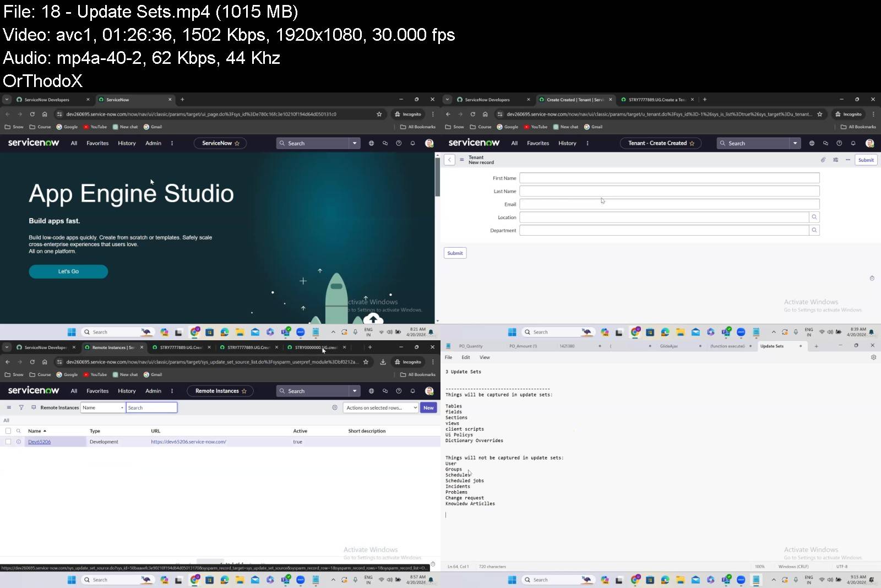Screen dimensions: 881x588
Task: Open the Department field lookup icon
Action: tap(814, 230)
